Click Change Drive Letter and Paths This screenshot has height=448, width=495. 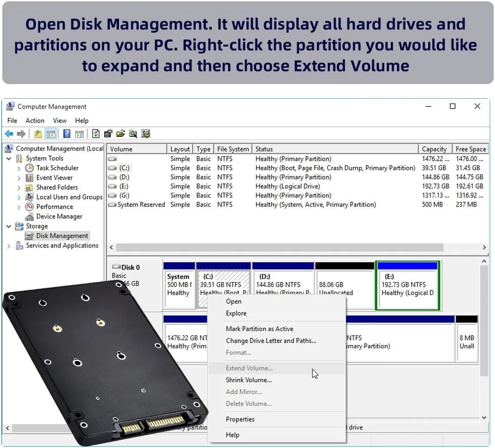coord(271,341)
